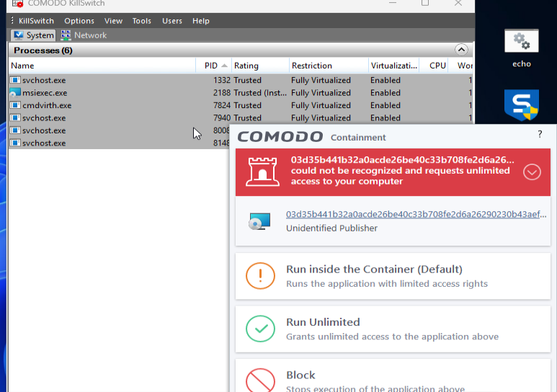Click Fully Virtualized cell of cmdvirth.exe

tap(321, 105)
